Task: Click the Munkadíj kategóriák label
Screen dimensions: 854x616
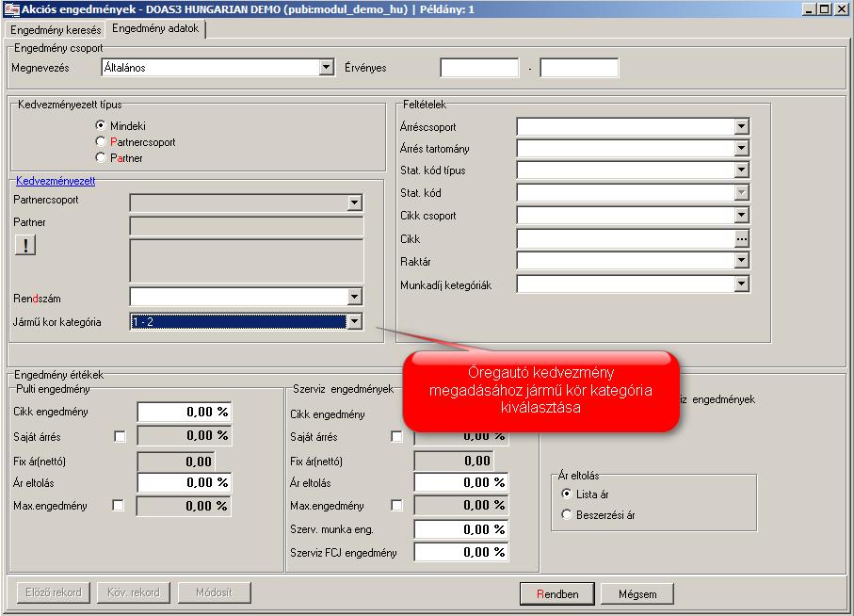Action: [445, 284]
